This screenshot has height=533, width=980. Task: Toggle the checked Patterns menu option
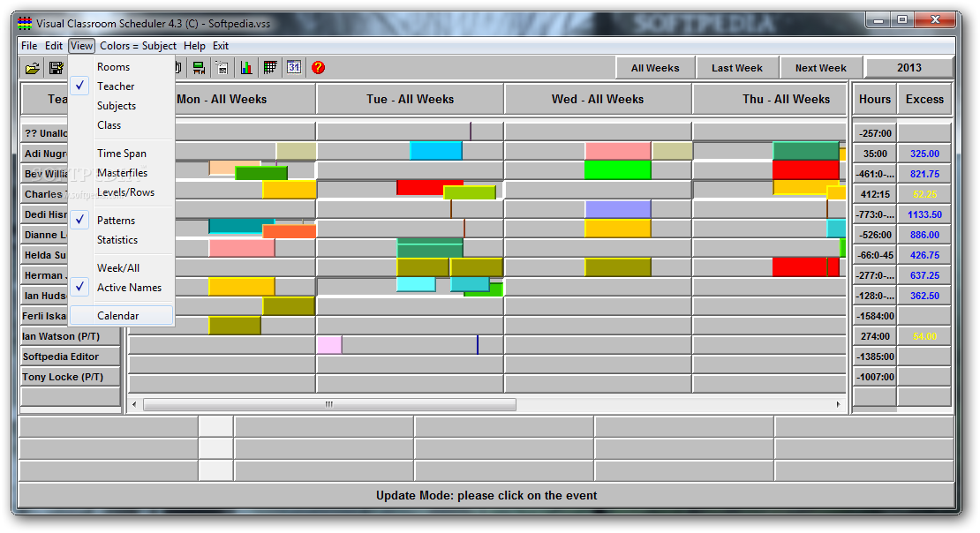(116, 221)
